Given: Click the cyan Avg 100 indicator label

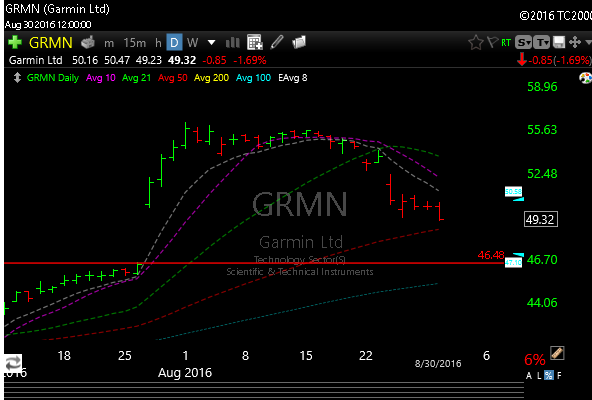Looking at the screenshot, I should (253, 78).
